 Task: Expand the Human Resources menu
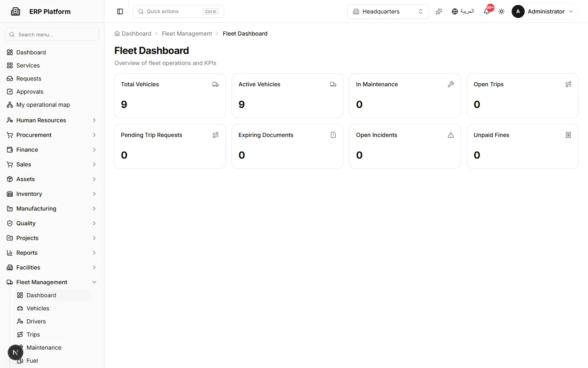point(52,120)
